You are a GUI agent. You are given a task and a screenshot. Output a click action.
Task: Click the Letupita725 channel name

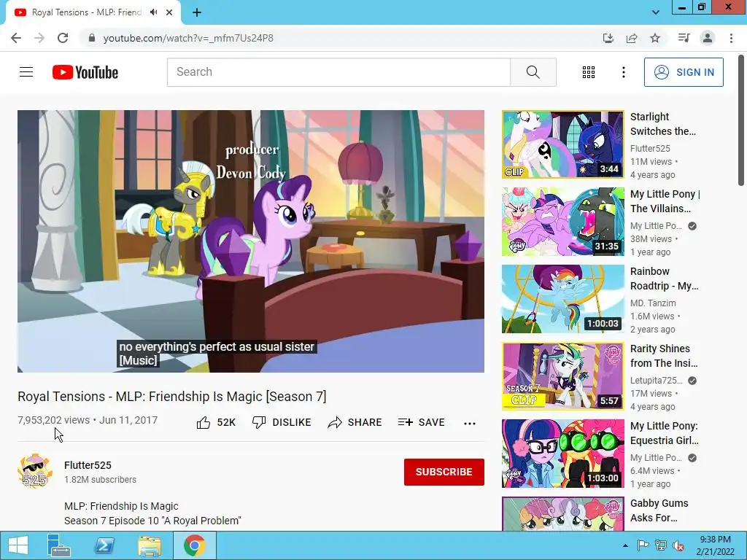(657, 380)
